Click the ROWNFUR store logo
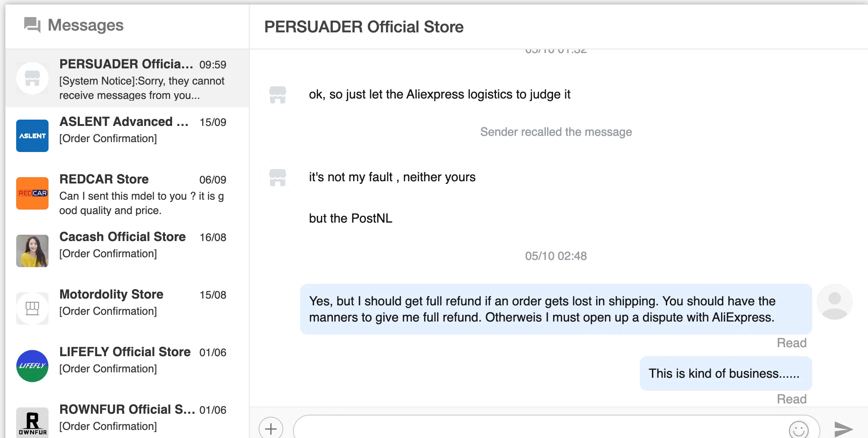Image resolution: width=868 pixels, height=438 pixels. [32, 422]
